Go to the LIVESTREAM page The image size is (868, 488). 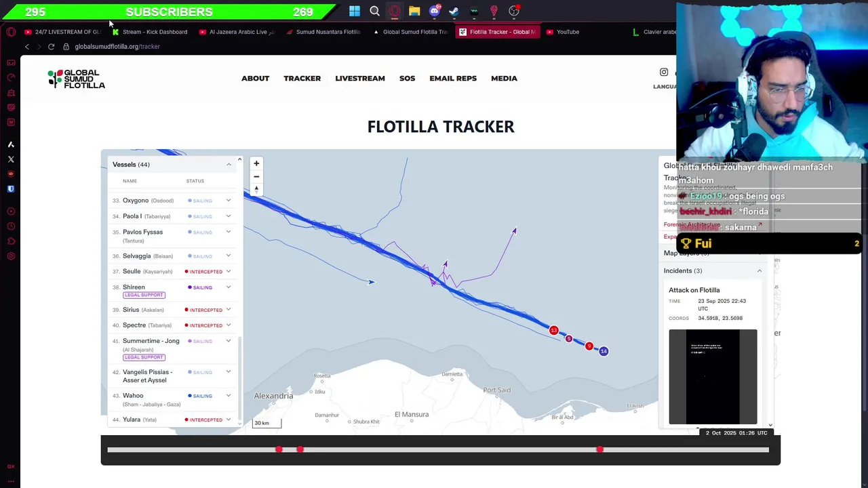pyautogui.click(x=359, y=79)
